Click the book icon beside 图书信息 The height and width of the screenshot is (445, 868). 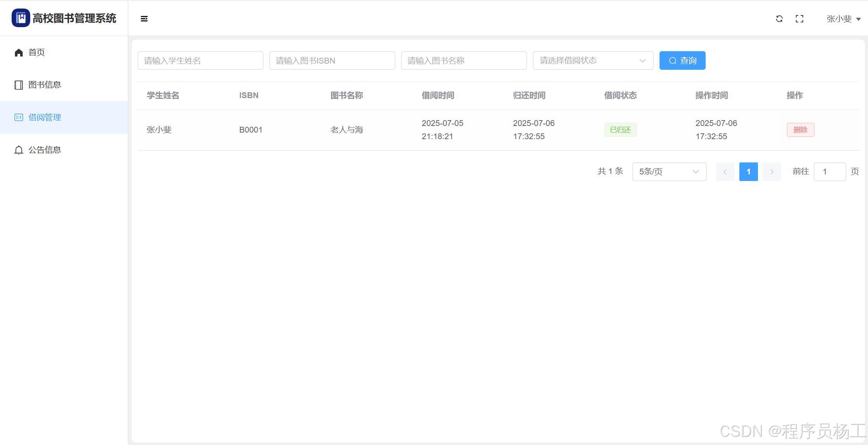[19, 85]
